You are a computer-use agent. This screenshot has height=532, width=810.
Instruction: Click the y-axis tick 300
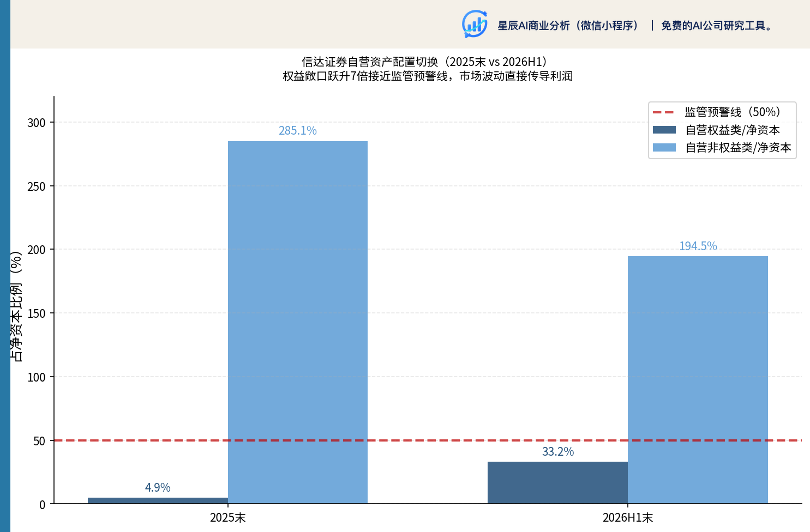(x=37, y=123)
